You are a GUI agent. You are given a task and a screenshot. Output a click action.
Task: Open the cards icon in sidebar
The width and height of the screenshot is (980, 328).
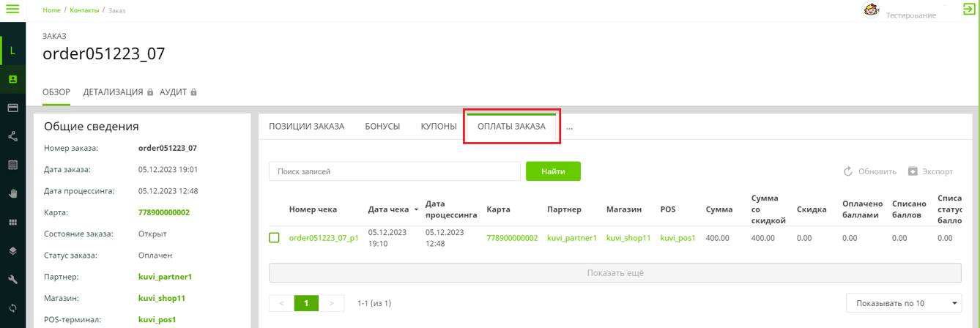coord(12,108)
